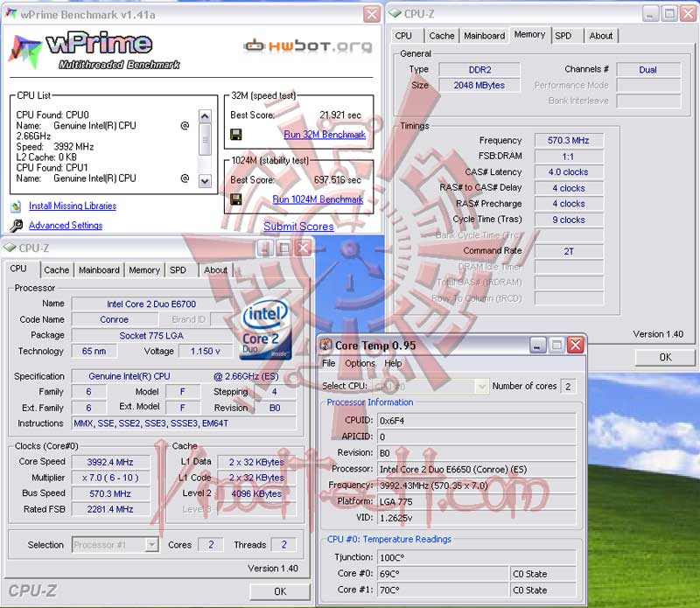Viewport: 700px width, 608px height.
Task: Click the Install Missing Libraries icon
Action: tap(16, 206)
